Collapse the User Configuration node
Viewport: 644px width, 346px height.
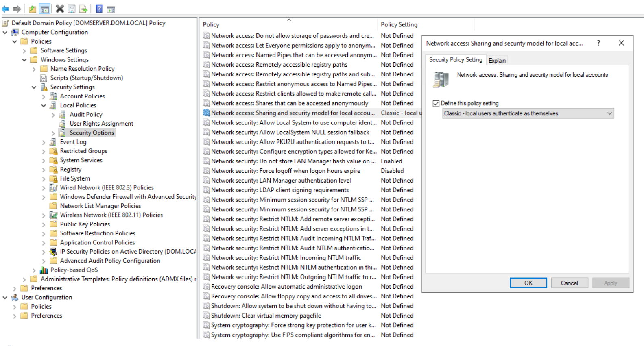pos(5,298)
